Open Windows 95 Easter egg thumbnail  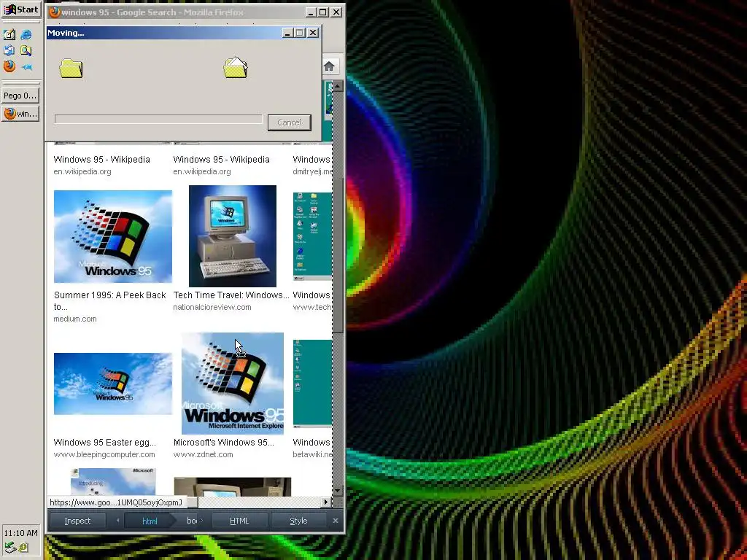click(x=113, y=384)
